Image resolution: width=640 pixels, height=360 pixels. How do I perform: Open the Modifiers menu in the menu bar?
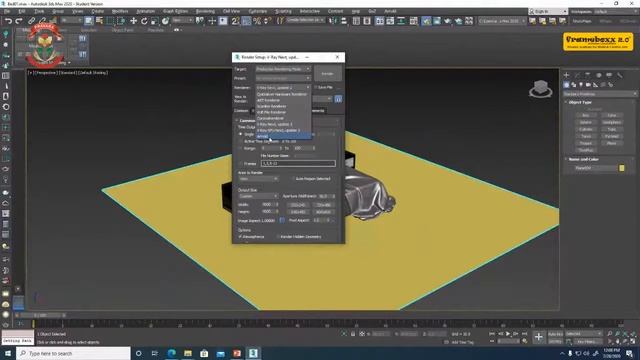120,11
